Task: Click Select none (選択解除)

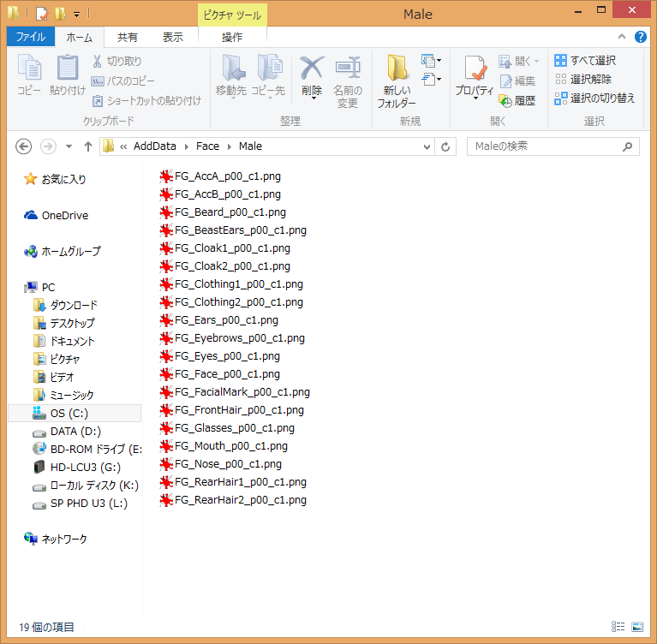Action: pyautogui.click(x=582, y=79)
